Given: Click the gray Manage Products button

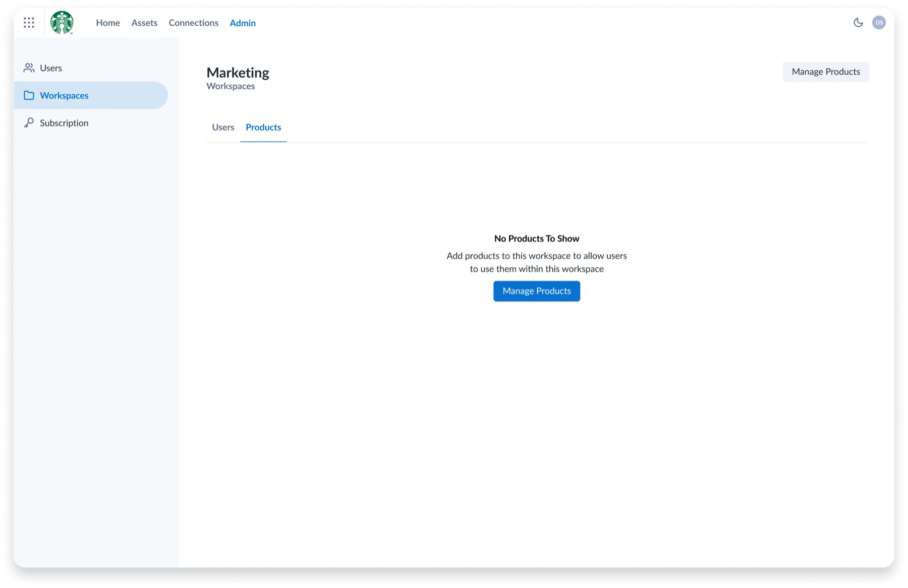Looking at the screenshot, I should [x=826, y=72].
